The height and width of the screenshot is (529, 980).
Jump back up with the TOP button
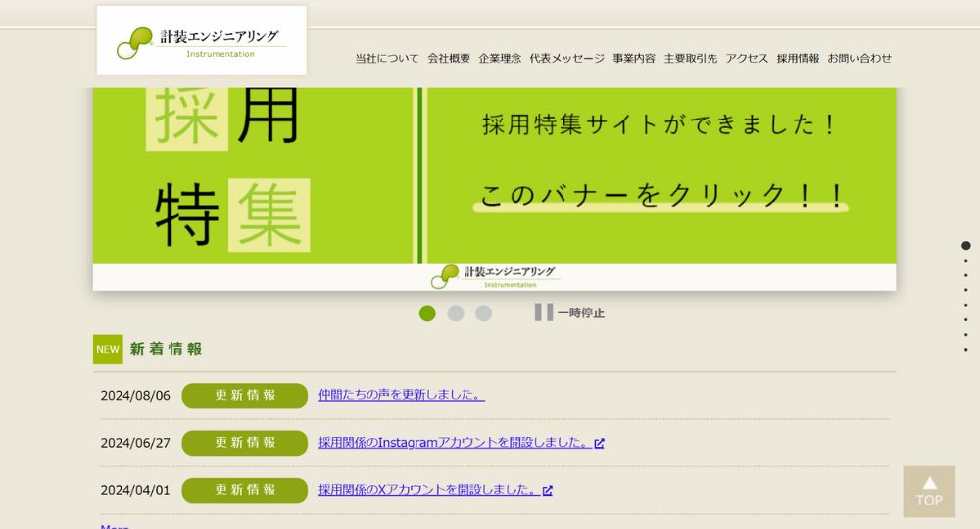click(x=929, y=492)
